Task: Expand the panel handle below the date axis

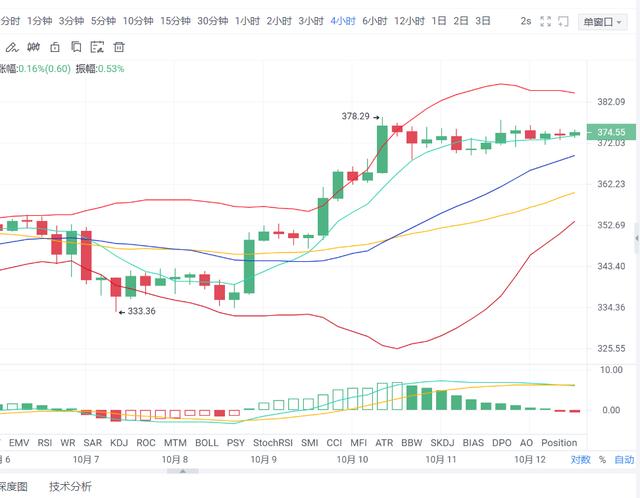Action: [x=182, y=471]
